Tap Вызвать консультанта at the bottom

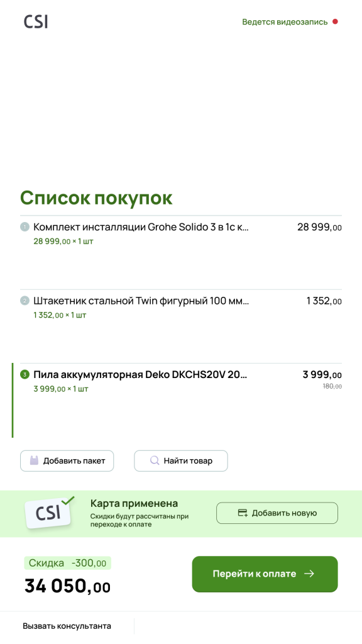point(67,626)
